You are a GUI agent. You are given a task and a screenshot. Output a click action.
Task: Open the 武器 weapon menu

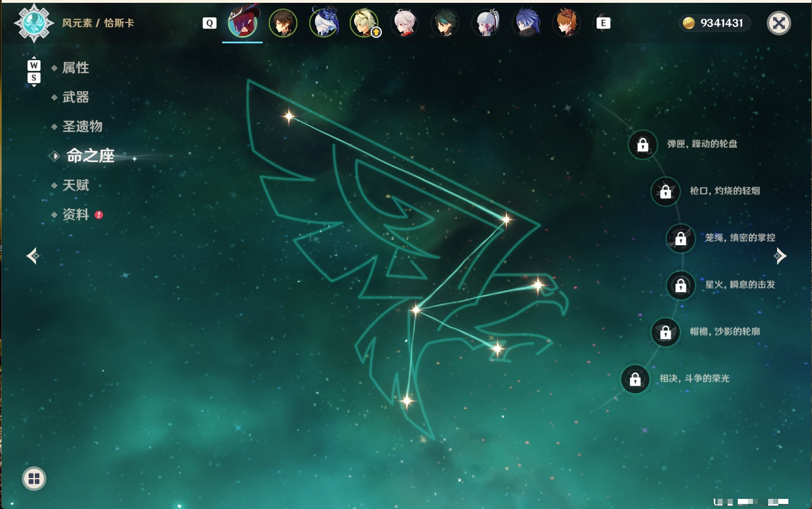75,97
